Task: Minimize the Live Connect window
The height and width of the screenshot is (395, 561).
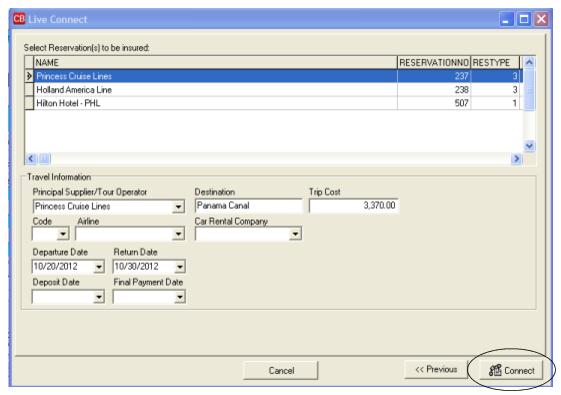Action: click(506, 19)
